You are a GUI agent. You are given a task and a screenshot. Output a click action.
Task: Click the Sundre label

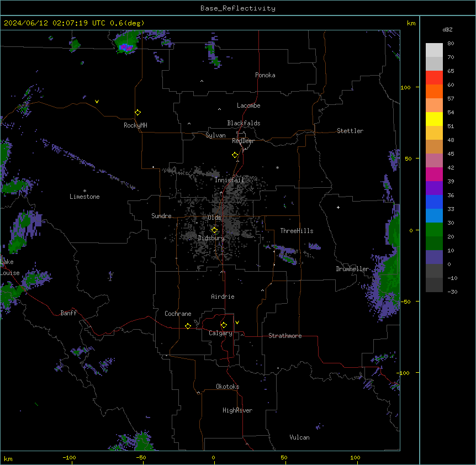click(x=161, y=216)
